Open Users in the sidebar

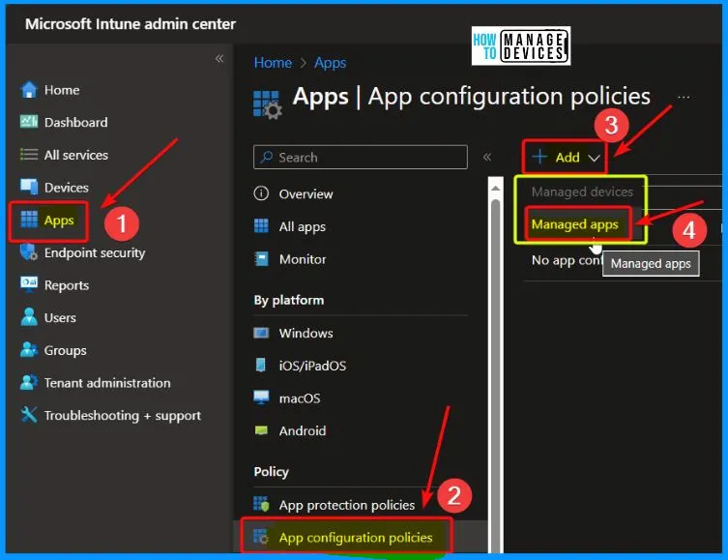(60, 317)
